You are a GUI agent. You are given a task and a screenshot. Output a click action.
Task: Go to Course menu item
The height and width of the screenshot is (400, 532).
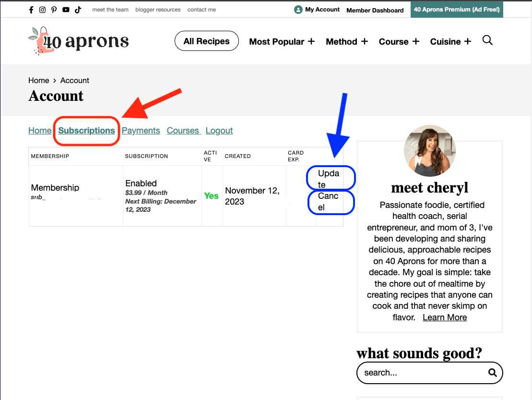click(x=393, y=42)
